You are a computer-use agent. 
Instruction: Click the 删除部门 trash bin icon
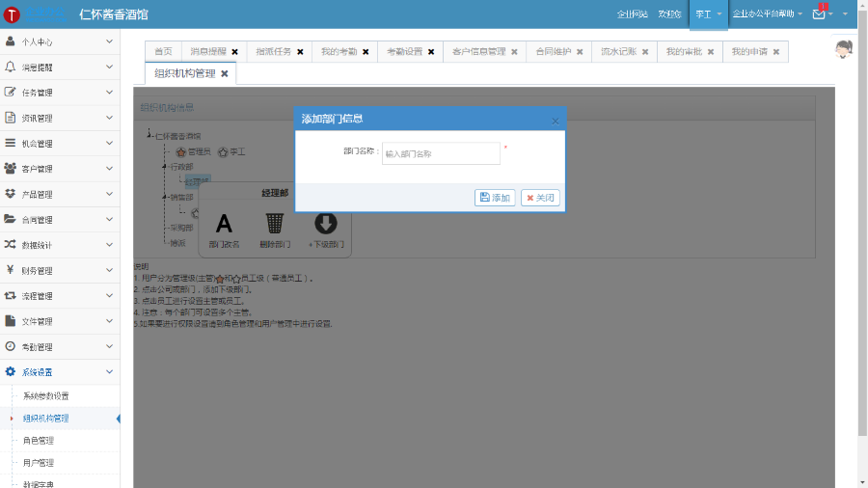click(275, 224)
